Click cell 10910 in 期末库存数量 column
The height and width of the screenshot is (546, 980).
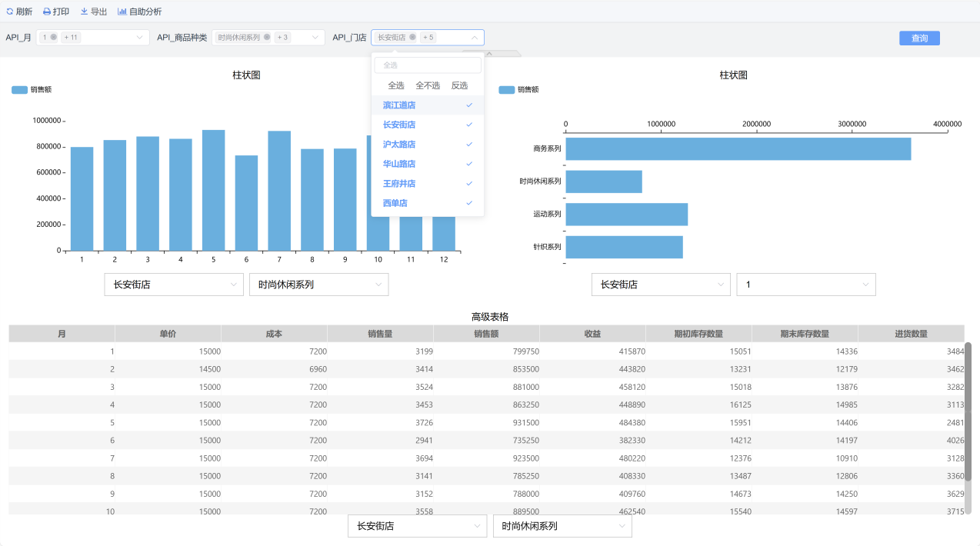pos(805,458)
